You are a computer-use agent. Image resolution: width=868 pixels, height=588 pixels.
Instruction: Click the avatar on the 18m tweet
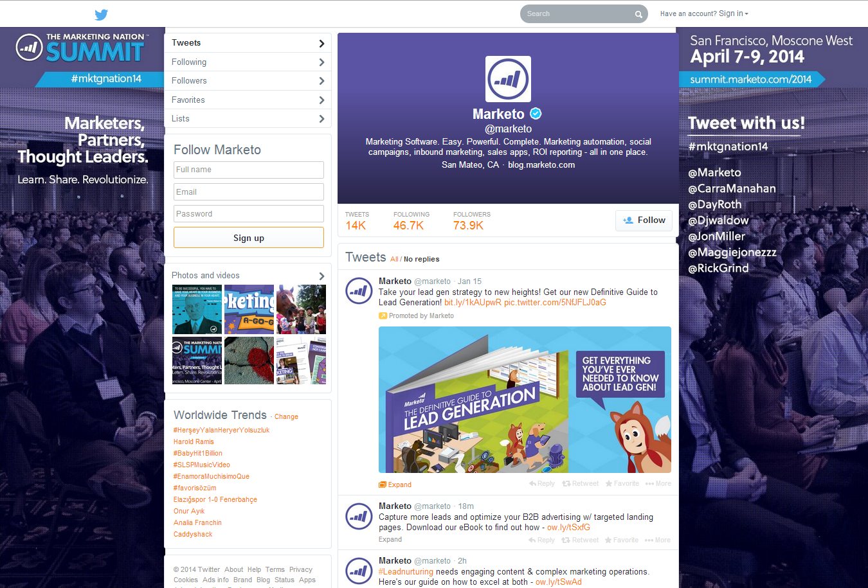coord(359,515)
